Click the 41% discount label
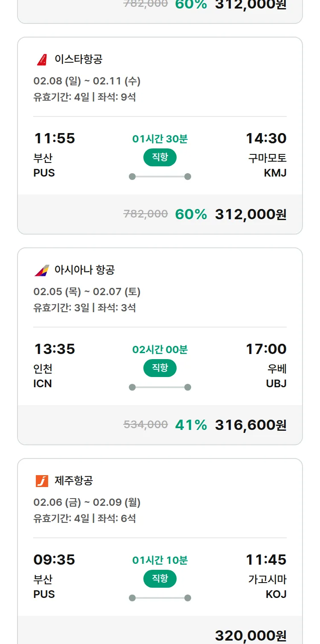The height and width of the screenshot is (644, 320). tap(191, 425)
